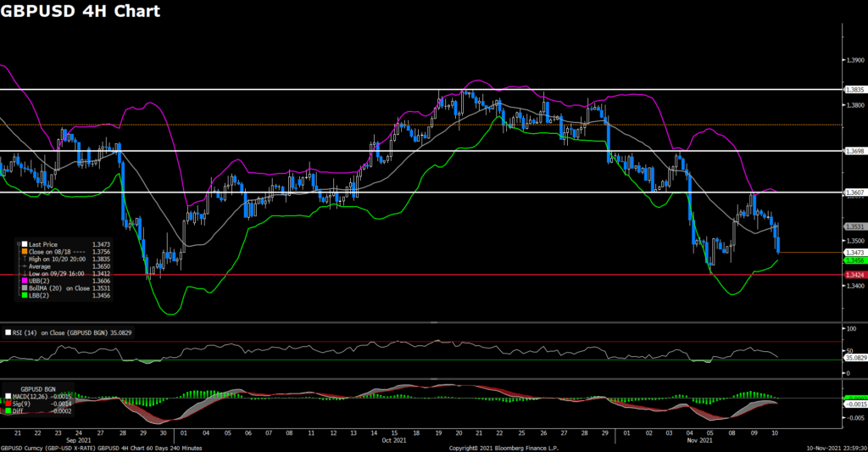Click the green LBB(2) legend swatch
The image size is (868, 452).
[x=25, y=295]
